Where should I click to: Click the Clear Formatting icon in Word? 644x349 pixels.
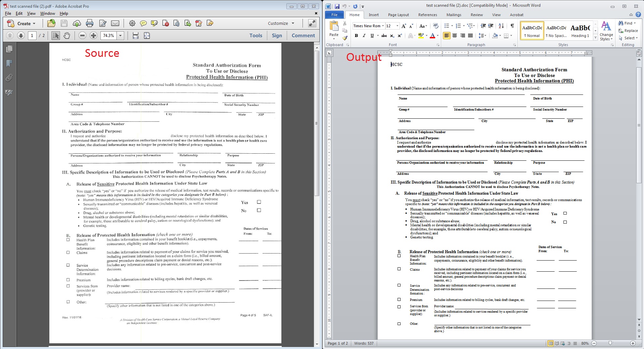[436, 26]
